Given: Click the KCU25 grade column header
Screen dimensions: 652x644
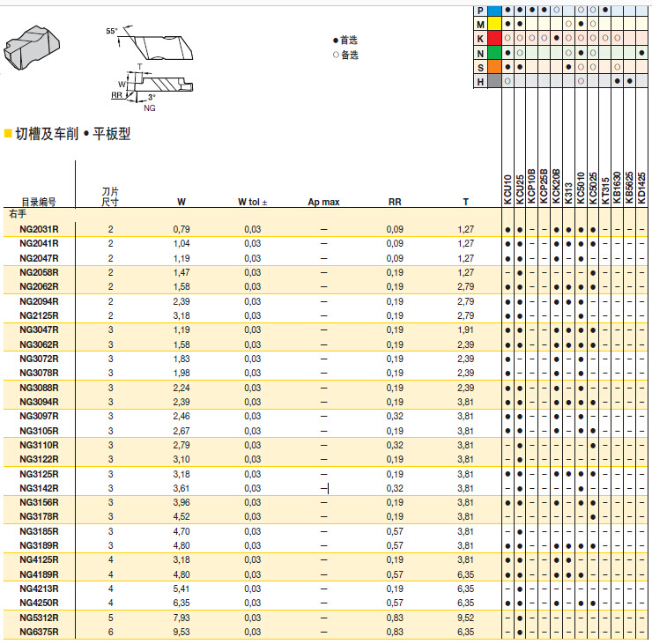Looking at the screenshot, I should [x=520, y=189].
